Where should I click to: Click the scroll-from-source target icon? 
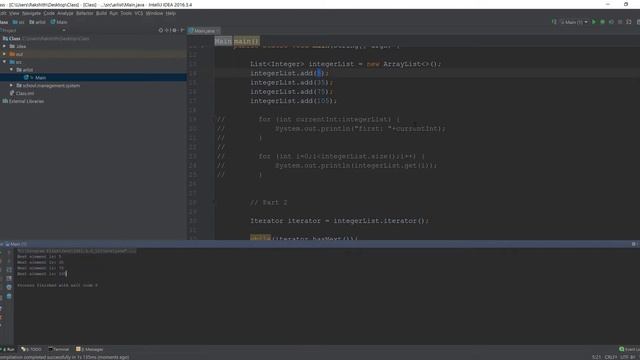[160, 30]
